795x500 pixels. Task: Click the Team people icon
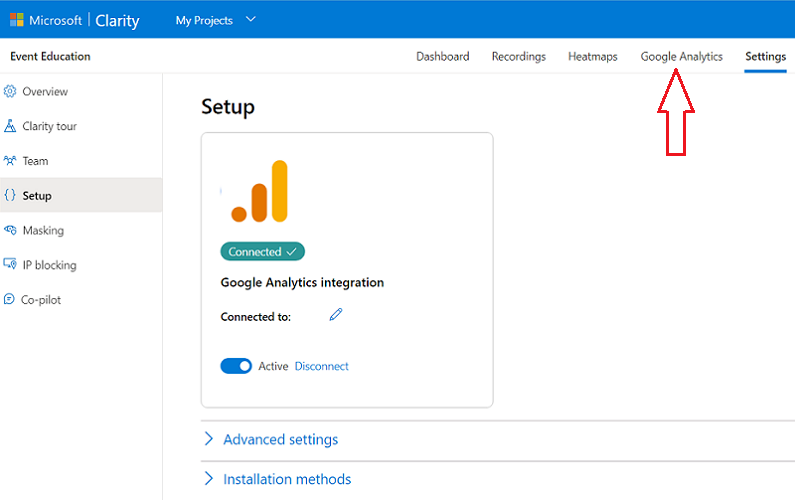tap(10, 161)
